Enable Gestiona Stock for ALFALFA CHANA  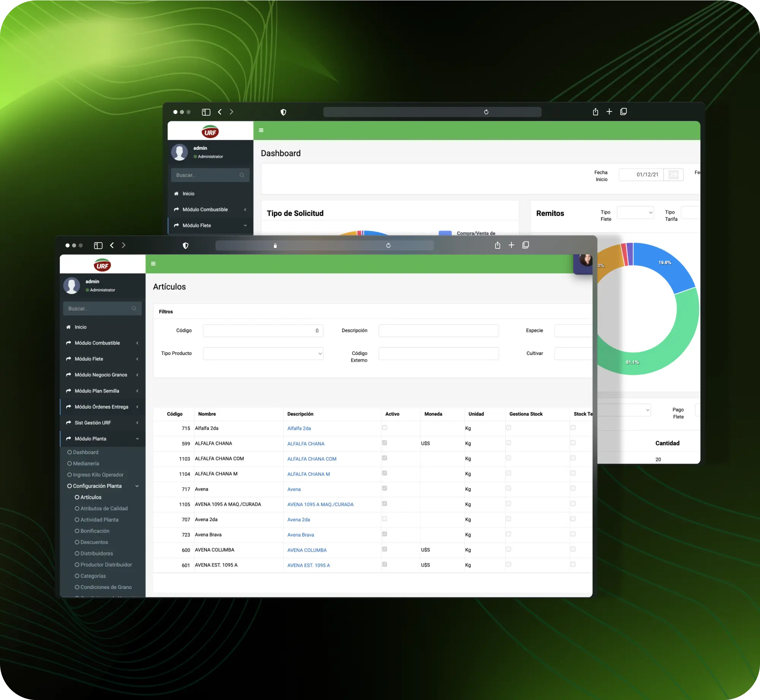[x=509, y=443]
